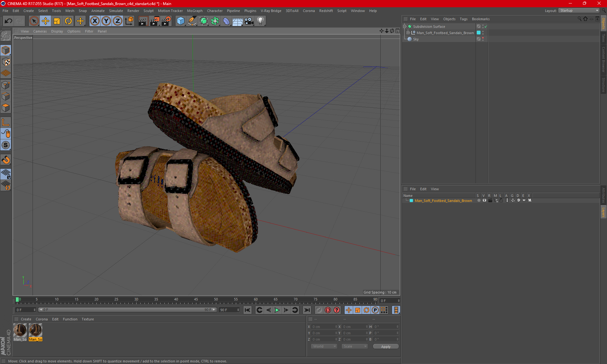Viewport: 607px width, 364px height.
Task: Open the Light object tool
Action: click(260, 21)
